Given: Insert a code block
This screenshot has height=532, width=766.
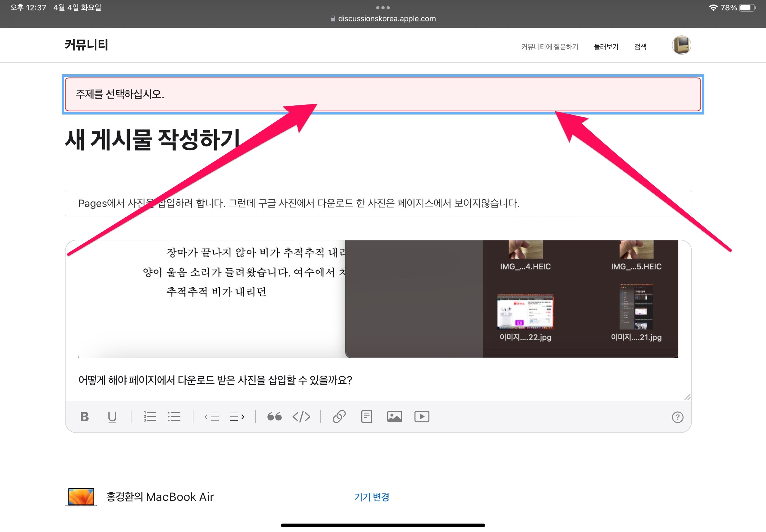Looking at the screenshot, I should (x=302, y=417).
